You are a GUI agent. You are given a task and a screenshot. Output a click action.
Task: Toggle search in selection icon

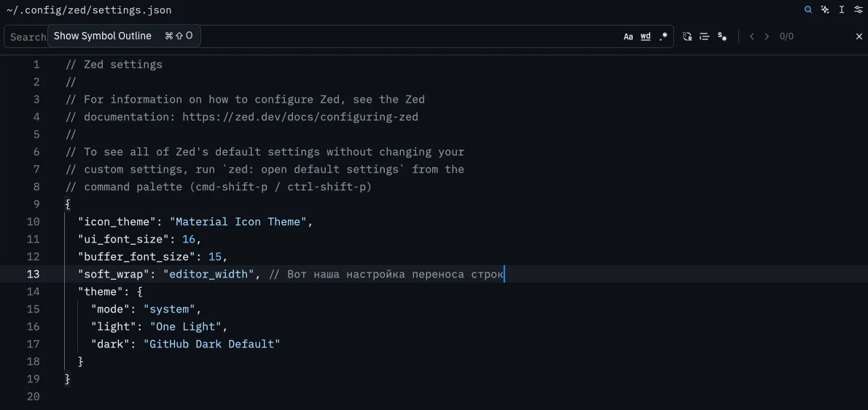pyautogui.click(x=705, y=36)
